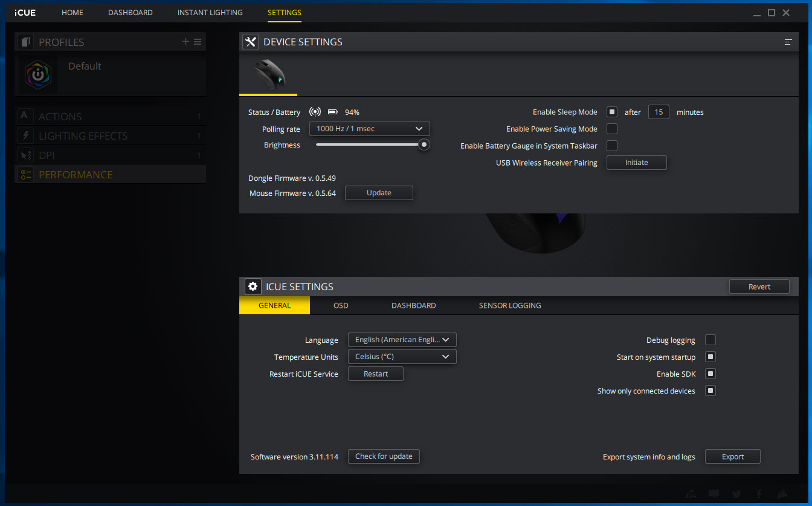Screen dimensions: 812x506
Task: Click the Mouse Firmware v. 0.5.64 text
Action: point(292,193)
